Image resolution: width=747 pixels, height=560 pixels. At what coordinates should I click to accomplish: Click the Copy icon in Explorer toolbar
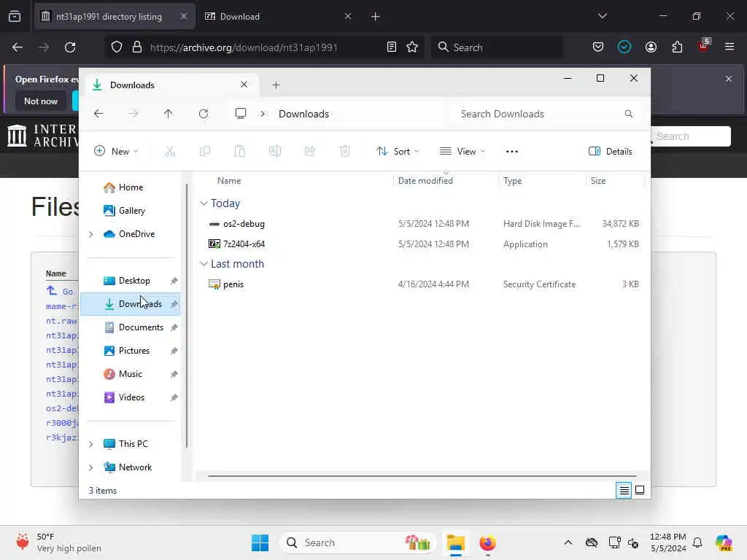(x=205, y=152)
